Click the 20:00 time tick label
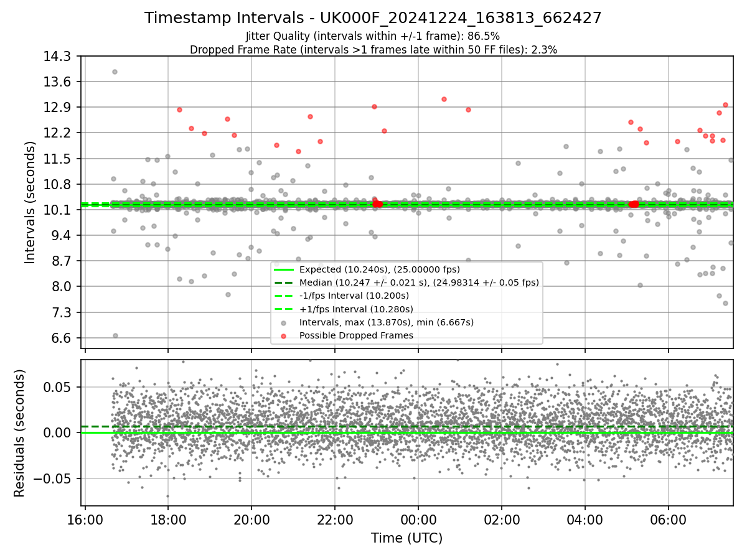This screenshot has width=747, height=560. [x=251, y=519]
